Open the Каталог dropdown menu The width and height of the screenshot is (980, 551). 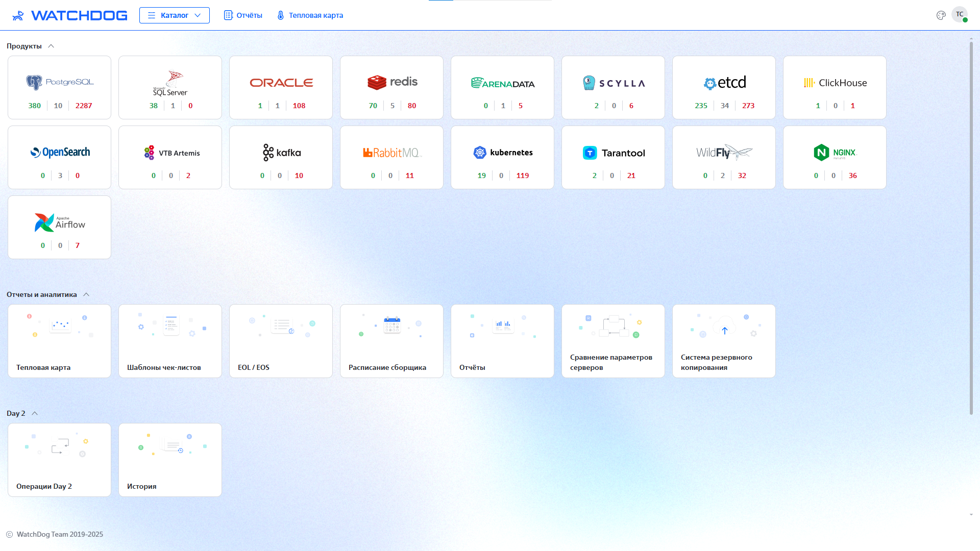[175, 15]
